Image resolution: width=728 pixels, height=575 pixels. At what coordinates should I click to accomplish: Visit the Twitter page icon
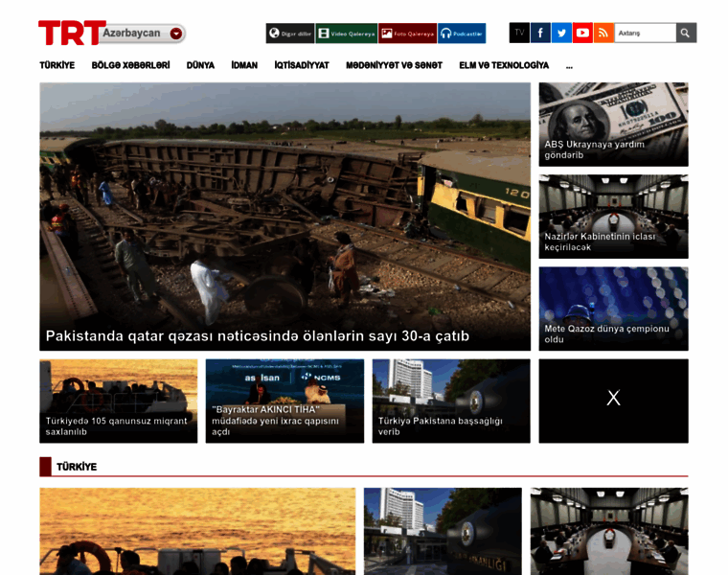(561, 33)
